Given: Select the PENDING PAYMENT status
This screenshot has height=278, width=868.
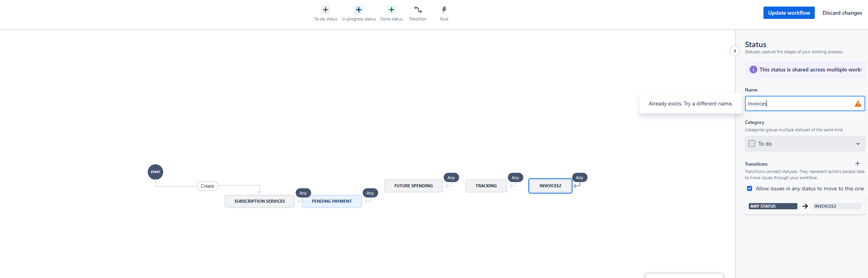Looking at the screenshot, I should pos(332,201).
